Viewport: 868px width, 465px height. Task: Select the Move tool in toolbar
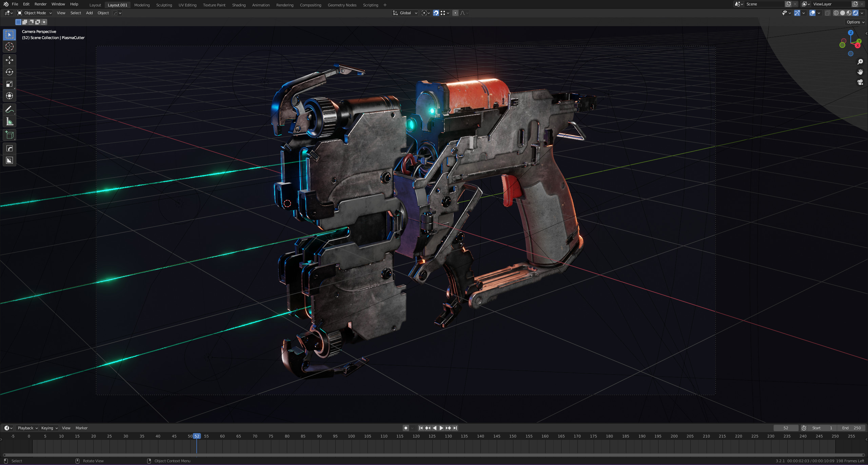tap(9, 60)
